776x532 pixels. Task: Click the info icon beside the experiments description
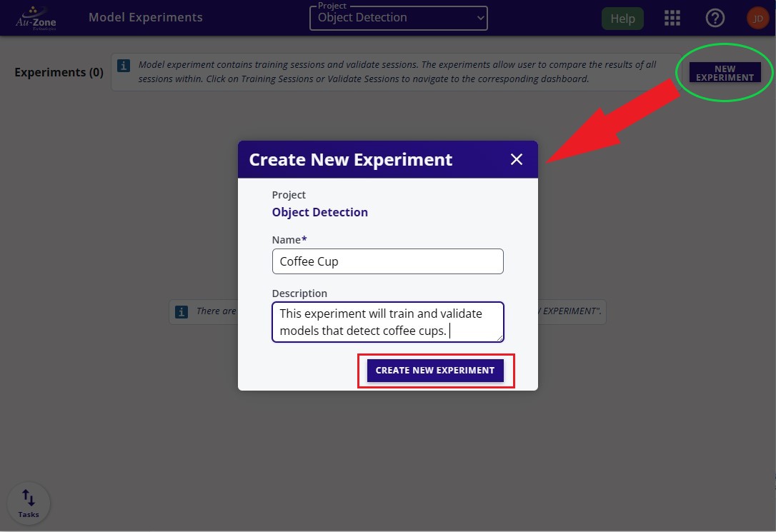click(x=124, y=66)
